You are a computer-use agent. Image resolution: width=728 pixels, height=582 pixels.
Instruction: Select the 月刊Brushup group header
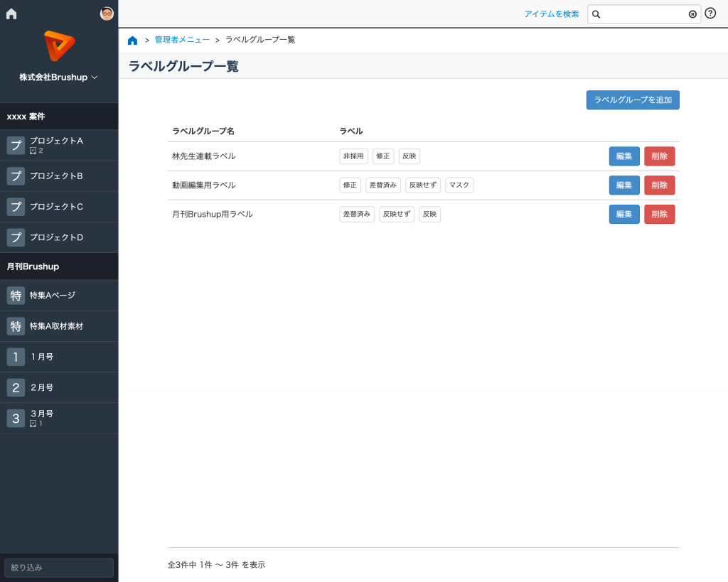coord(59,266)
